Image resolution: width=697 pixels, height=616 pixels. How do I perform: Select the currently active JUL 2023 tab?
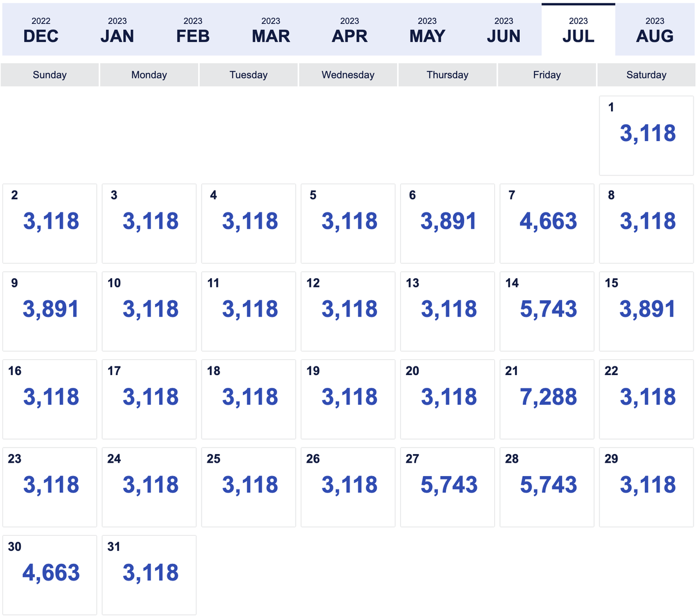tap(578, 29)
